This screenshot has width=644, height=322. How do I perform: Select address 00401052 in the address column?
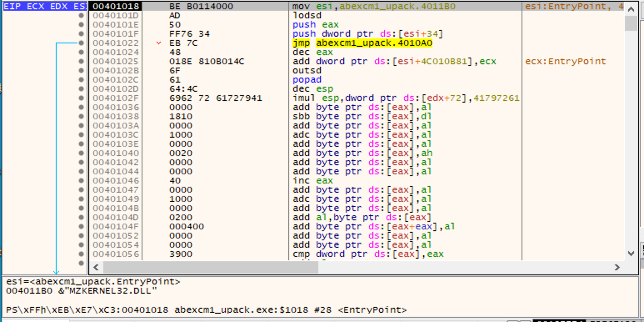tap(116, 236)
